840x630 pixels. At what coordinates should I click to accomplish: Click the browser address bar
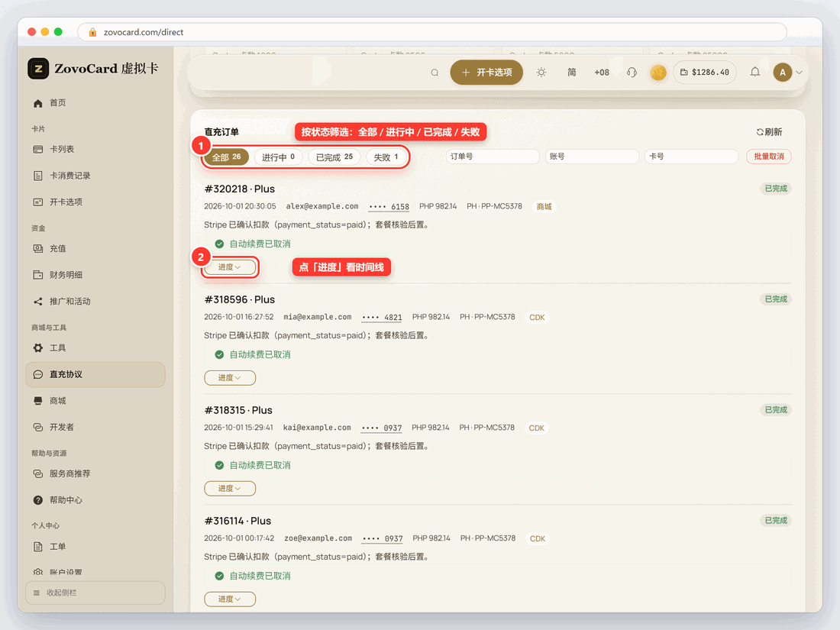tap(431, 32)
